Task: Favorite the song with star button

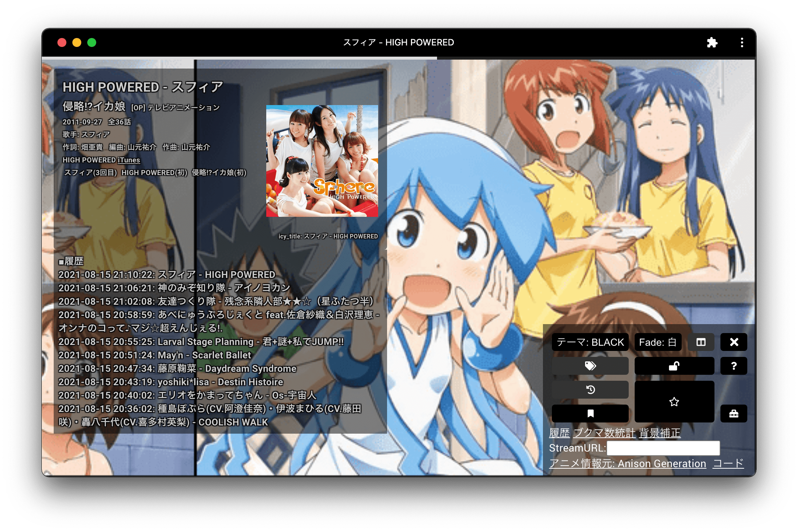Action: pyautogui.click(x=674, y=402)
